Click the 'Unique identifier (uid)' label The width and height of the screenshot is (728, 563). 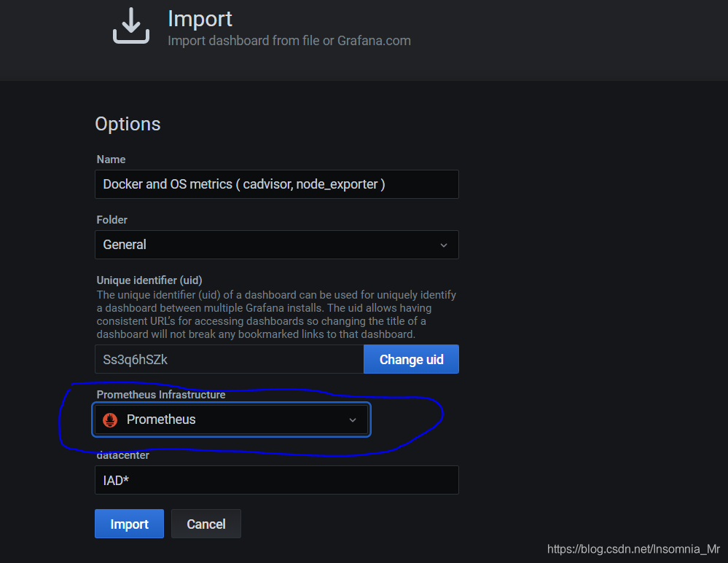(149, 280)
